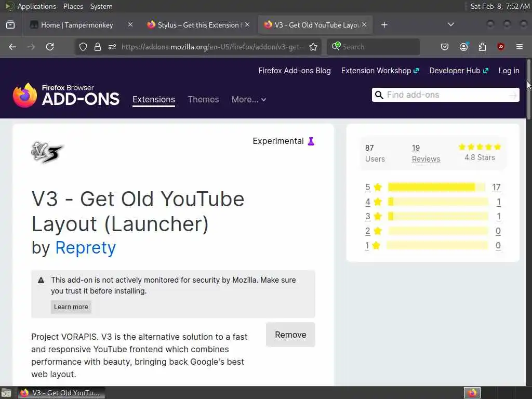The image size is (532, 399).
Task: Click the 17 five-star review count
Action: point(496,187)
